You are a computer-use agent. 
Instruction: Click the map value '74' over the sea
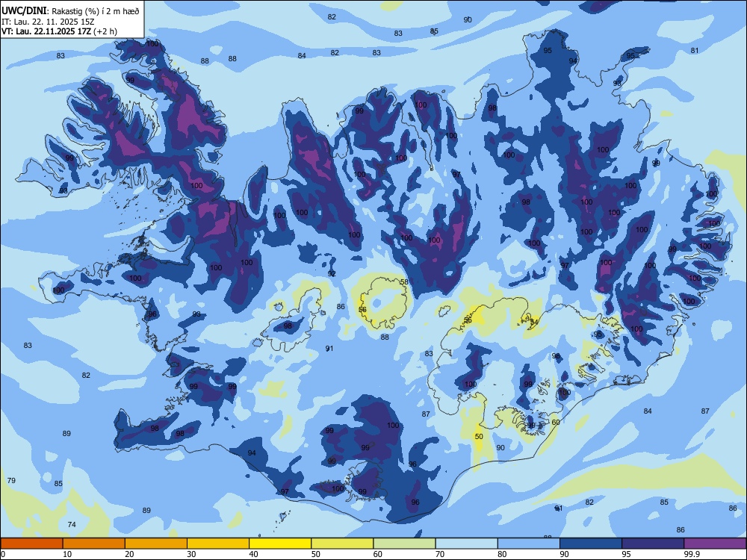point(72,524)
